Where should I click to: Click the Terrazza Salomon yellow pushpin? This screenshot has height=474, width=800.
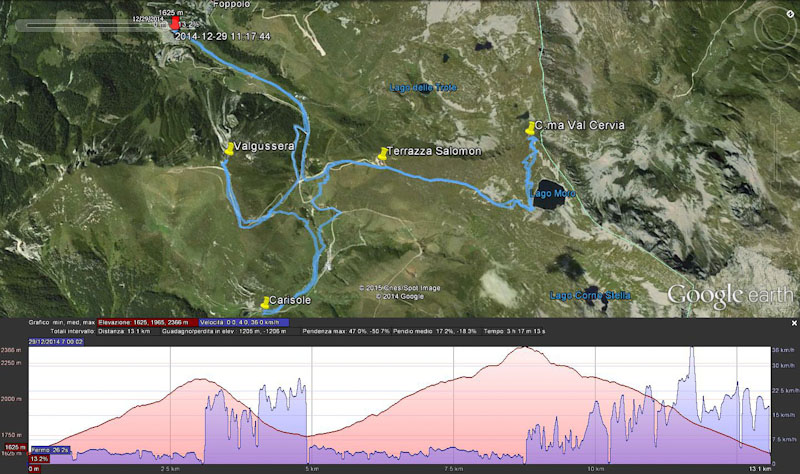point(382,153)
